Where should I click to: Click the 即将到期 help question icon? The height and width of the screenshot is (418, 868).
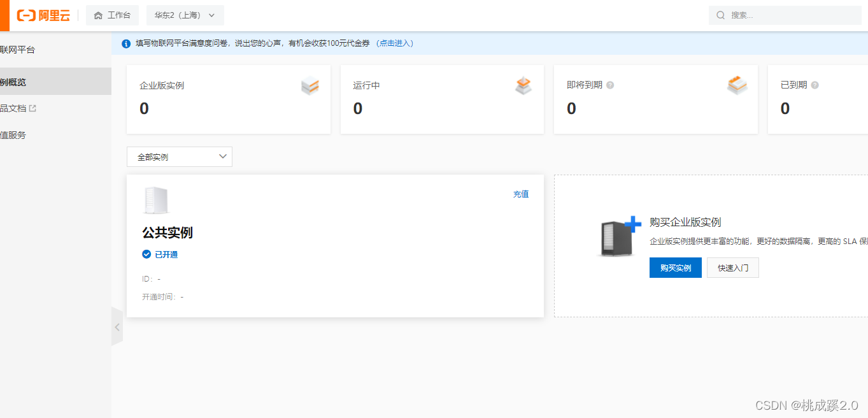[609, 84]
